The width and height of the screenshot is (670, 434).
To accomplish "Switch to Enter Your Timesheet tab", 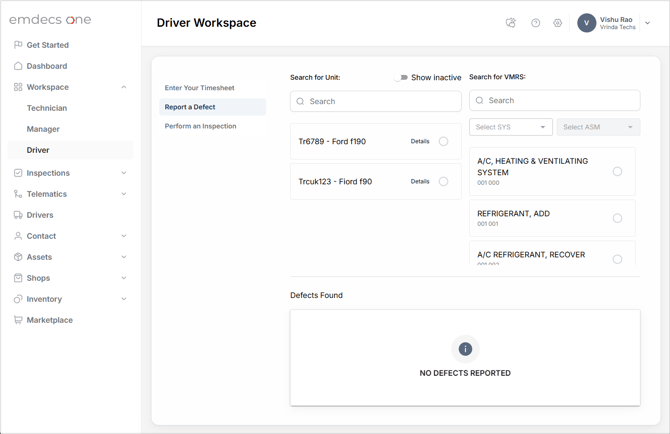I will [199, 88].
